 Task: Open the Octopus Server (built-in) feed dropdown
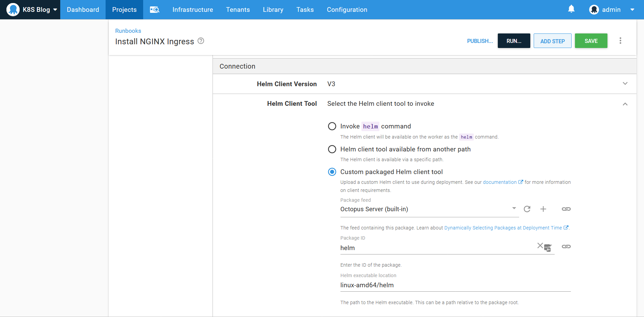[x=428, y=209]
